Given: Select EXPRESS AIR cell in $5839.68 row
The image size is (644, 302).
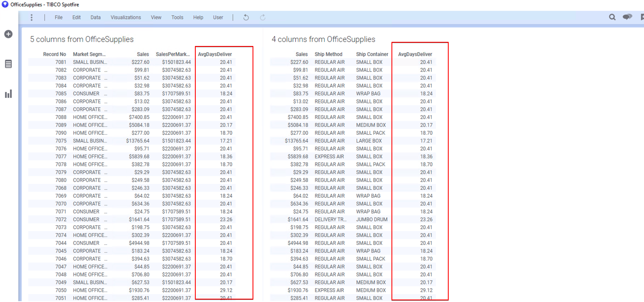Looking at the screenshot, I should coord(329,157).
